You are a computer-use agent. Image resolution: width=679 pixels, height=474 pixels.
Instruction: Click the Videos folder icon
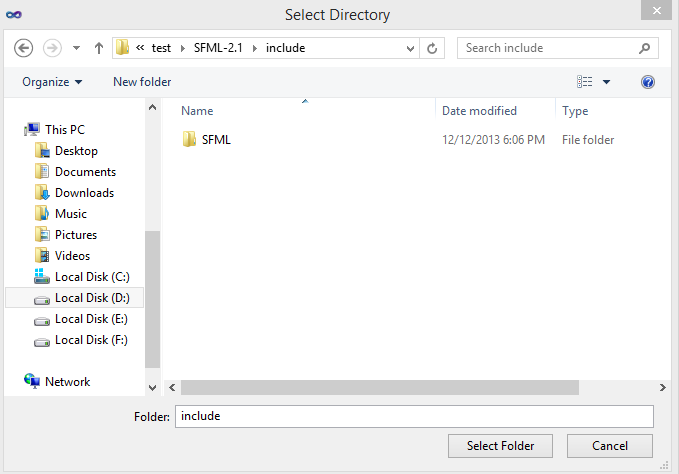pos(42,255)
